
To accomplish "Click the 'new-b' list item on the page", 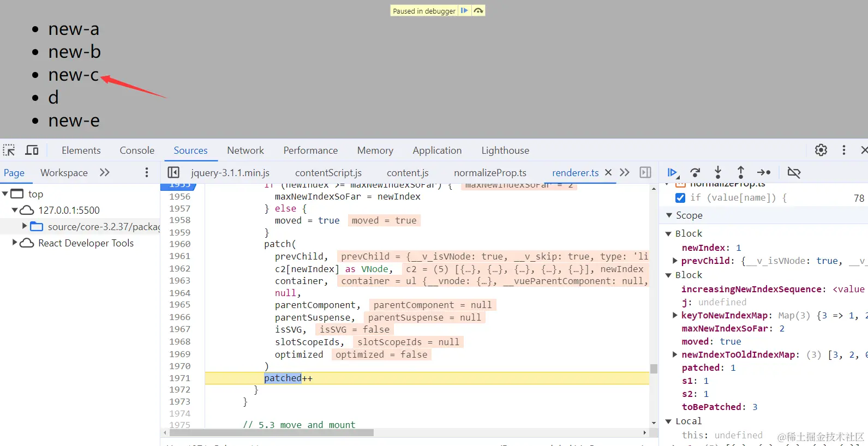I will click(x=74, y=52).
